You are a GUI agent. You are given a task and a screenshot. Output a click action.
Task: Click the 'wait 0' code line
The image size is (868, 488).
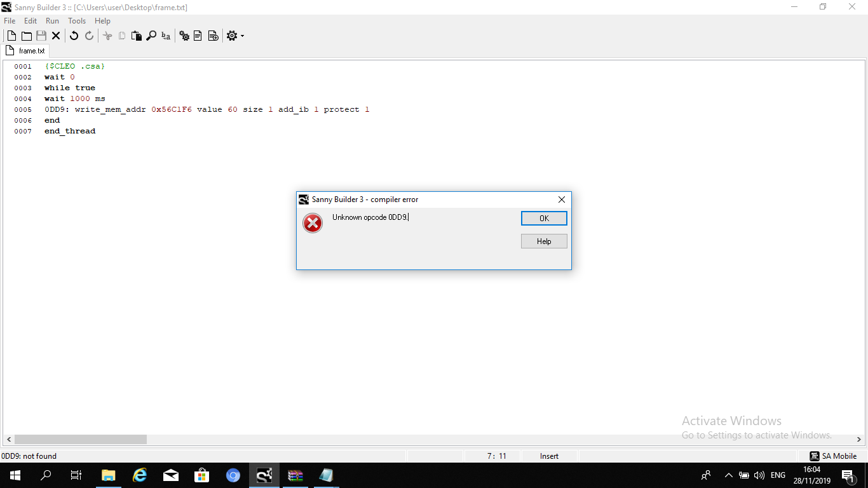(59, 77)
